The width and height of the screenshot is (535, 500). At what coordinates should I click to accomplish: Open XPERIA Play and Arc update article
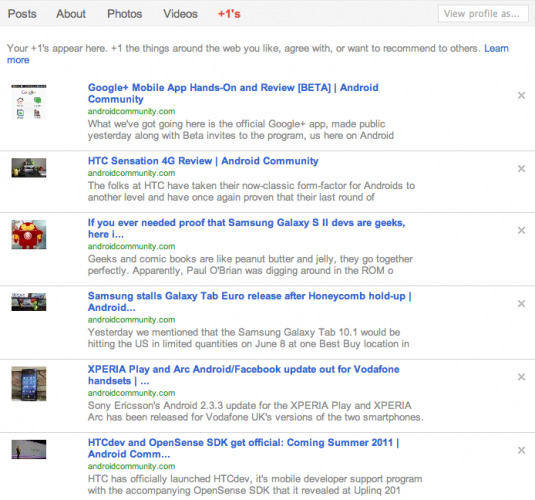pos(244,375)
